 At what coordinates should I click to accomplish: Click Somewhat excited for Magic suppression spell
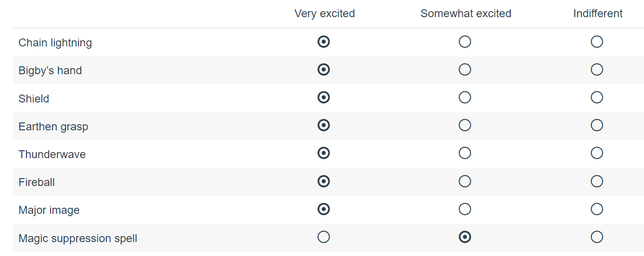(x=465, y=237)
